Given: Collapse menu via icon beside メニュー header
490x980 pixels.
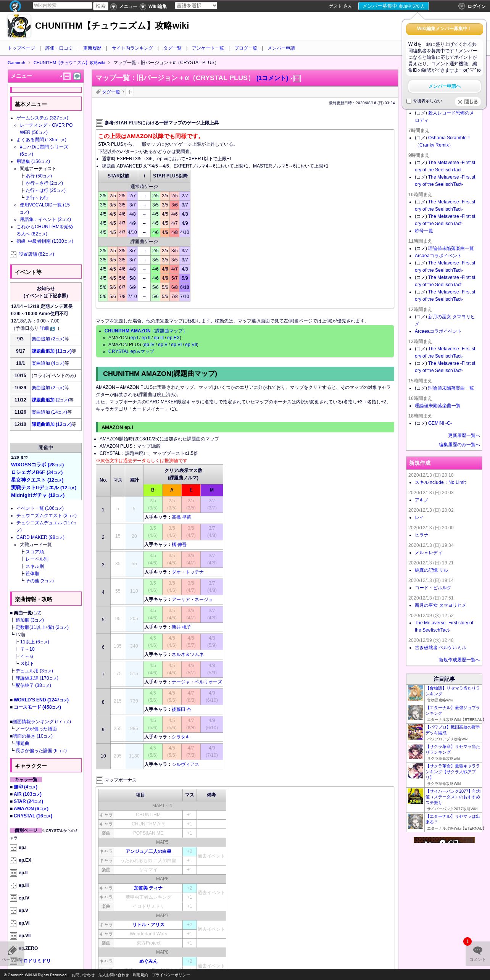Looking at the screenshot, I should click(x=67, y=76).
